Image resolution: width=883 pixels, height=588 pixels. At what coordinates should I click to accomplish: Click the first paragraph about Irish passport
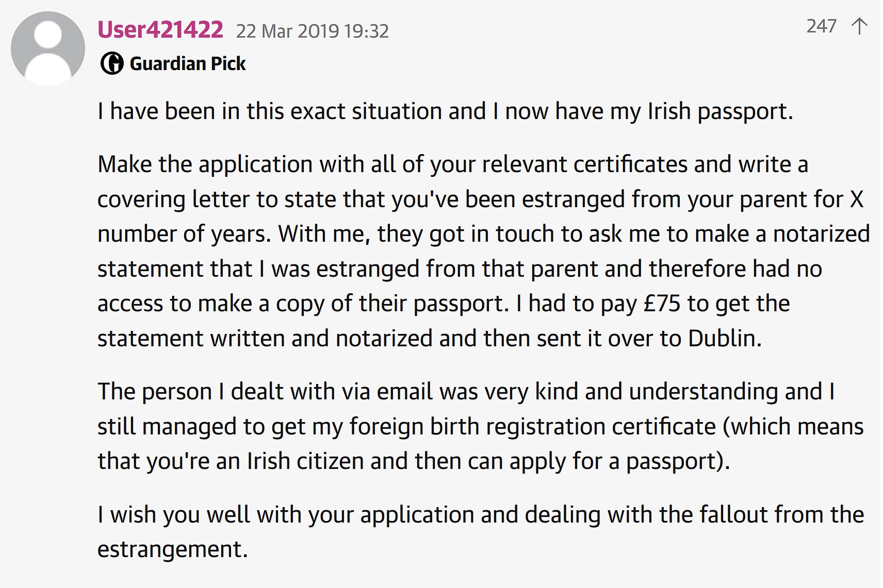(x=445, y=111)
